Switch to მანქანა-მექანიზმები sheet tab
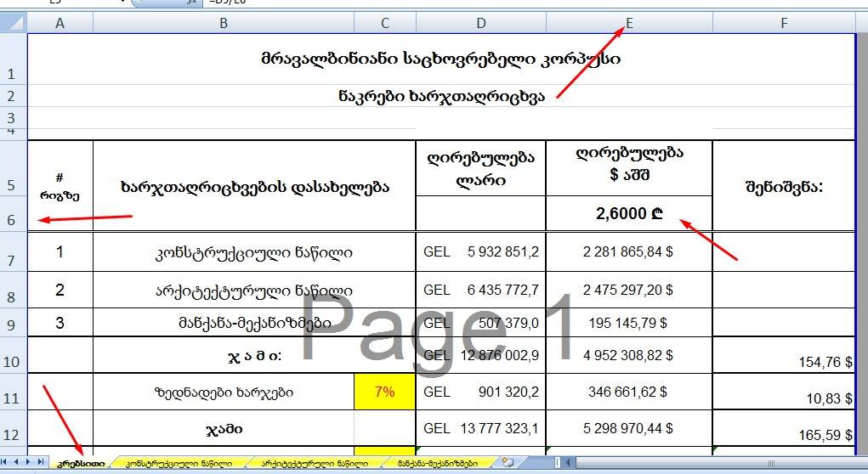The image size is (868, 474). 437,464
